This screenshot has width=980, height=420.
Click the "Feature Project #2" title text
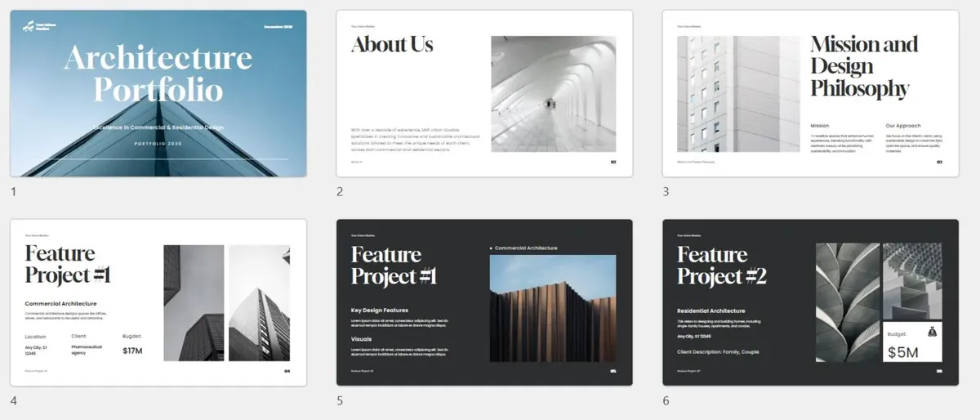tap(722, 266)
